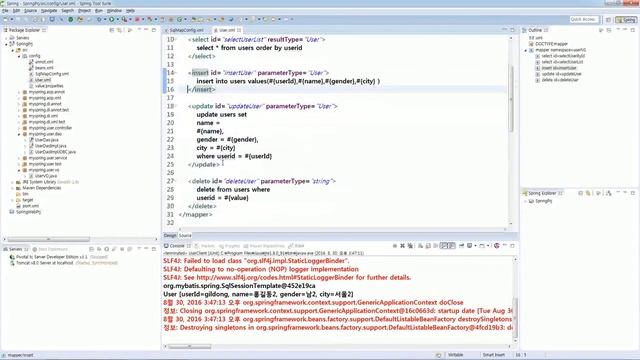Open the Window menu
Viewport: 640px width, 360px height.
pos(114,11)
